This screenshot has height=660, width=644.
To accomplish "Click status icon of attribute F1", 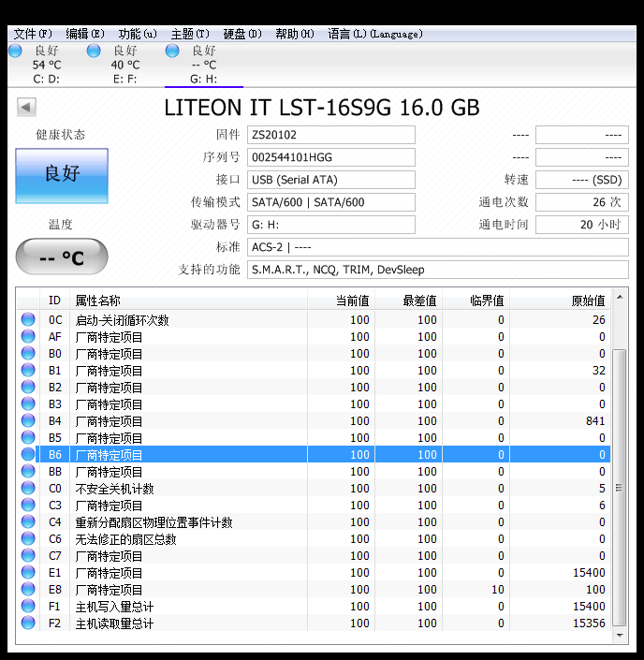I will [28, 606].
